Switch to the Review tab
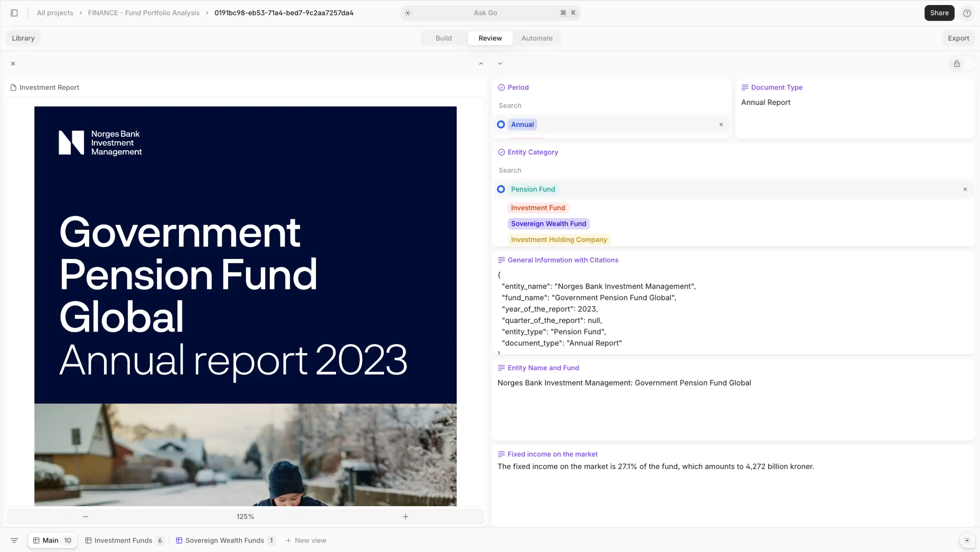The image size is (980, 552). 489,38
